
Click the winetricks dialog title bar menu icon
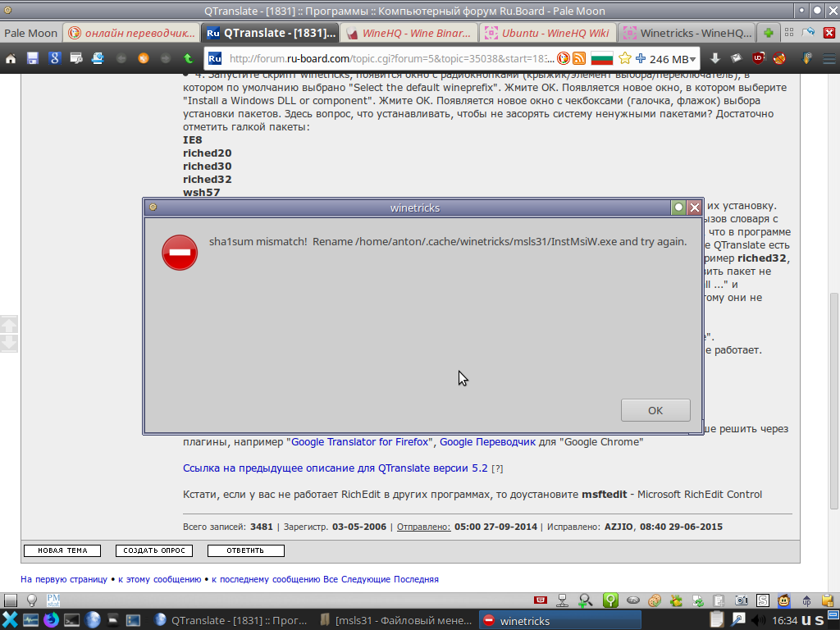[153, 208]
